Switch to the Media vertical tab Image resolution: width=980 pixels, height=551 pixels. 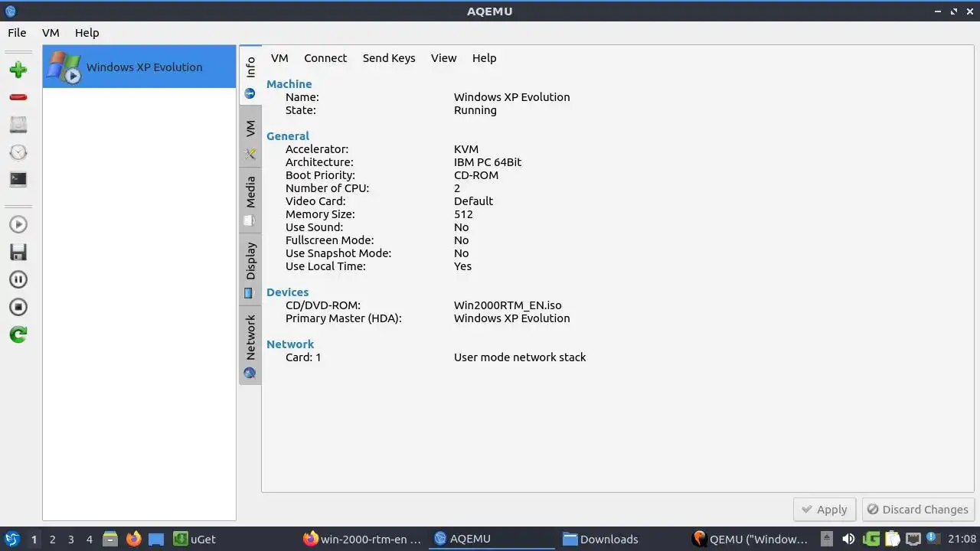pos(250,201)
